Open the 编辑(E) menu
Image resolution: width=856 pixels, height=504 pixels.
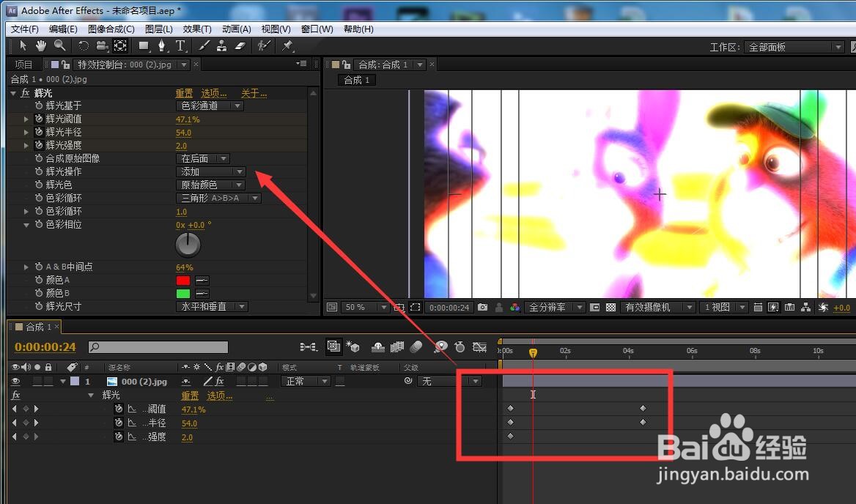tap(63, 29)
